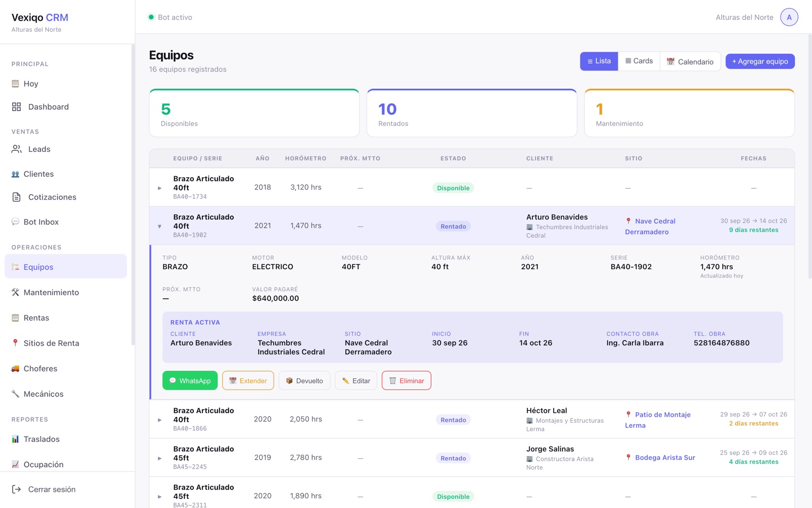Expand row for serial BA45-2245
Viewport: 812px width, 508px height.
coord(160,458)
